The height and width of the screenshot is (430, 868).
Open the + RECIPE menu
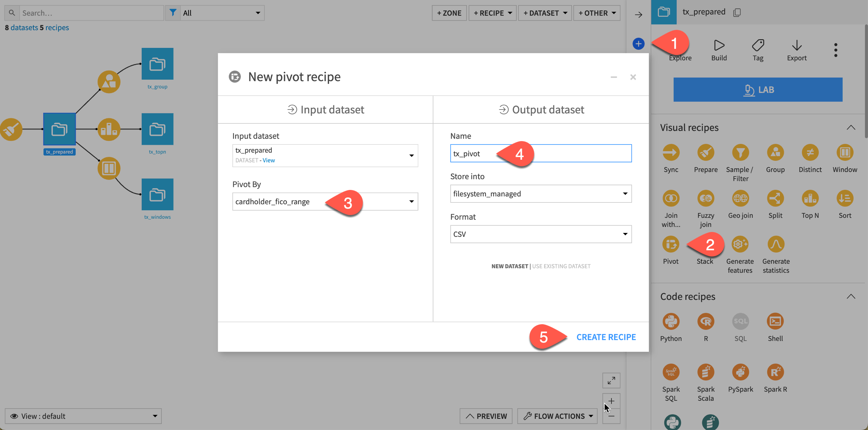492,13
